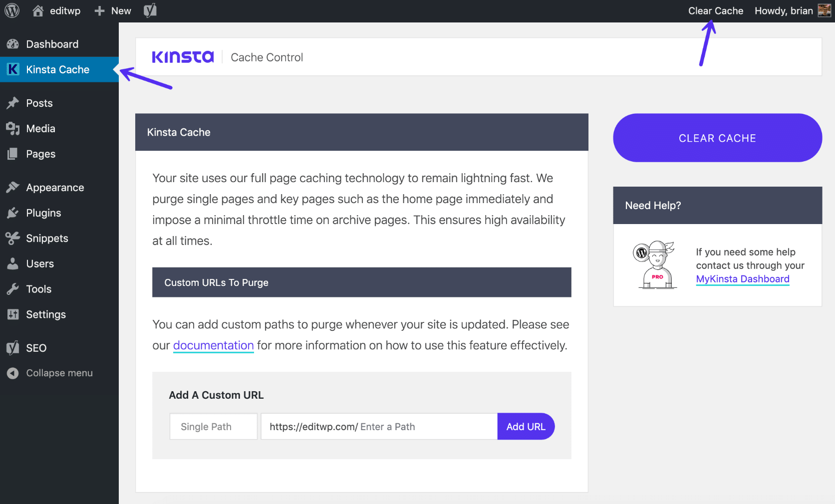Select the Kinsta Cache K icon
The height and width of the screenshot is (504, 835).
click(12, 69)
